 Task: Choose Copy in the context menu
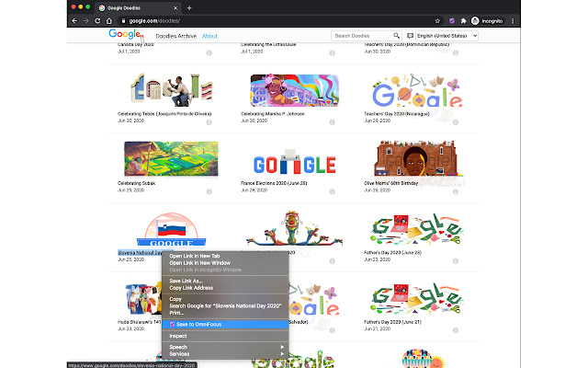tap(225, 299)
